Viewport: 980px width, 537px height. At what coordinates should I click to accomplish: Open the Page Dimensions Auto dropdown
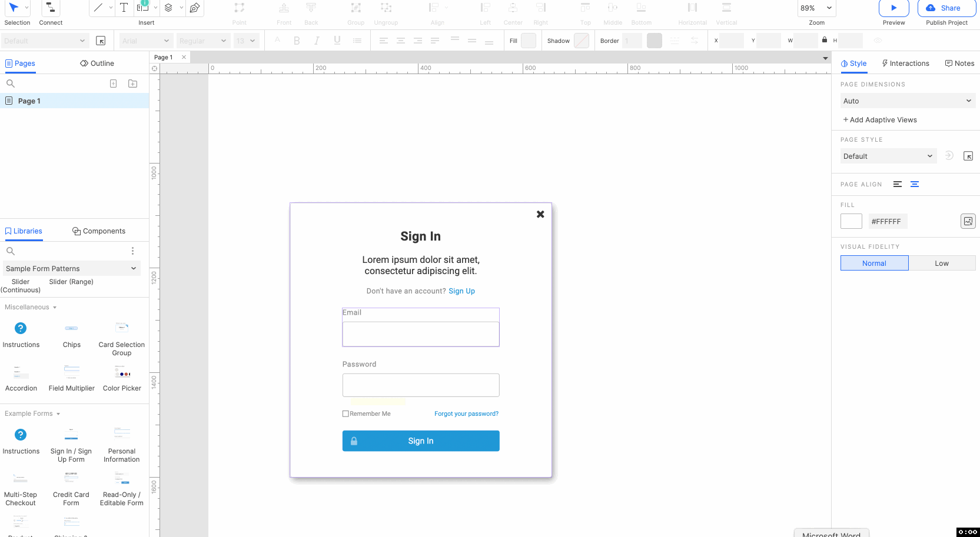908,101
